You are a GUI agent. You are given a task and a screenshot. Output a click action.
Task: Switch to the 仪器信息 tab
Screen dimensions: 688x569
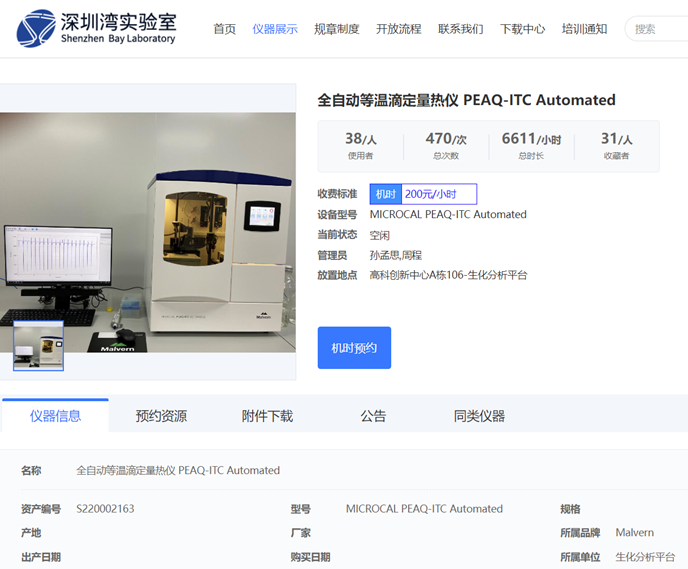[x=55, y=415]
